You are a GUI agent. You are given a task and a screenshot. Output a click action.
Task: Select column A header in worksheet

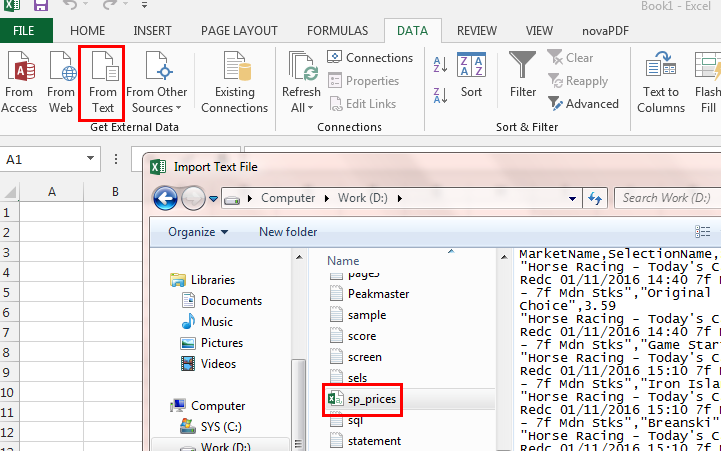point(52,191)
